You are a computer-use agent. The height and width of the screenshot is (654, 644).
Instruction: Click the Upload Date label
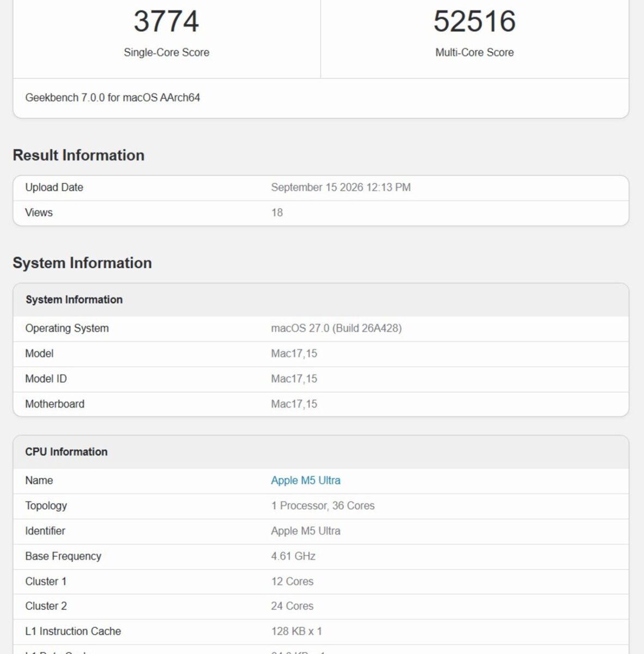point(54,187)
